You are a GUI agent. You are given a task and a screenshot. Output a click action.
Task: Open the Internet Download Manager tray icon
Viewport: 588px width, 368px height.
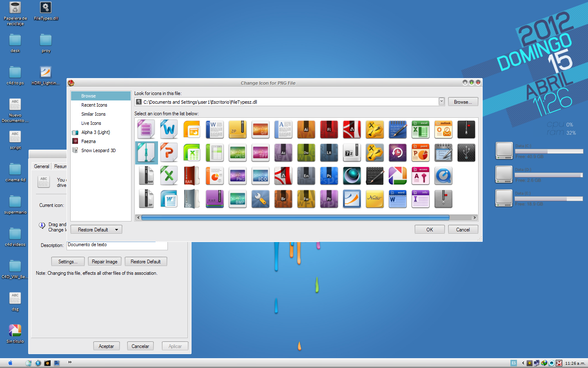tap(544, 363)
